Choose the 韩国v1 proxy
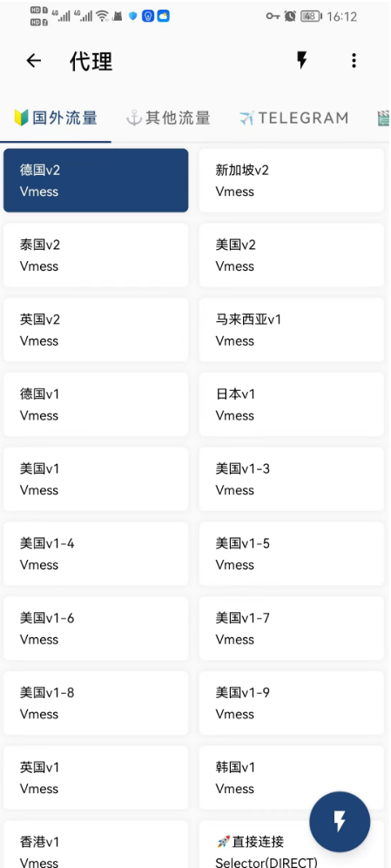This screenshot has width=391, height=868. (x=292, y=777)
